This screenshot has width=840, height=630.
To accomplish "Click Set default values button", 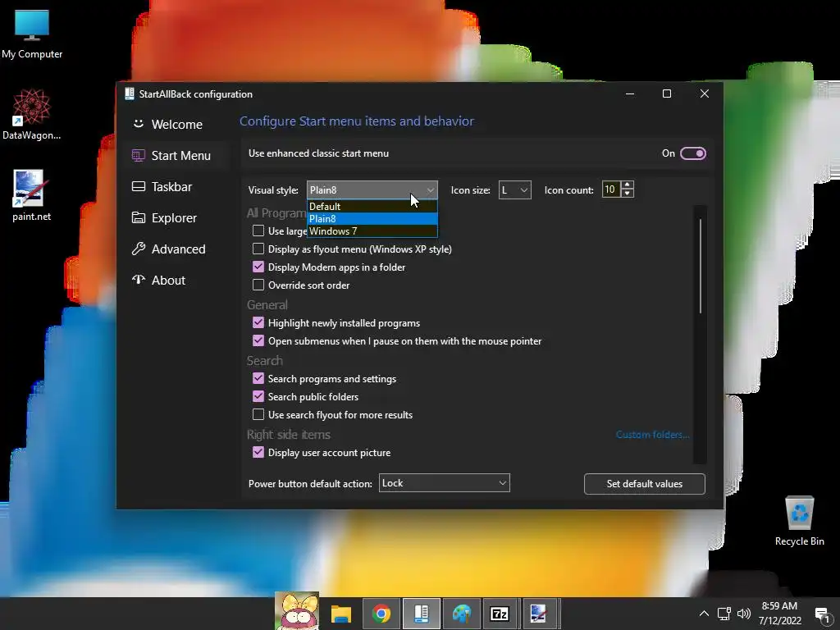I will pos(645,484).
